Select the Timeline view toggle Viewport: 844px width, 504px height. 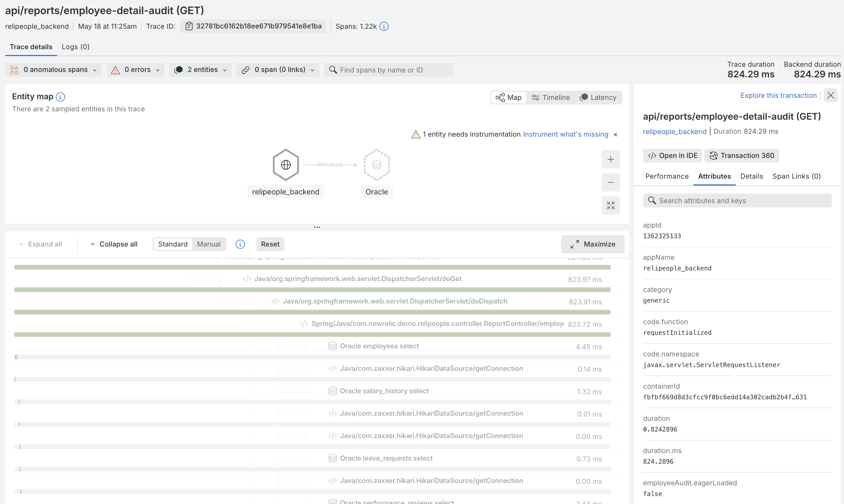tap(550, 98)
